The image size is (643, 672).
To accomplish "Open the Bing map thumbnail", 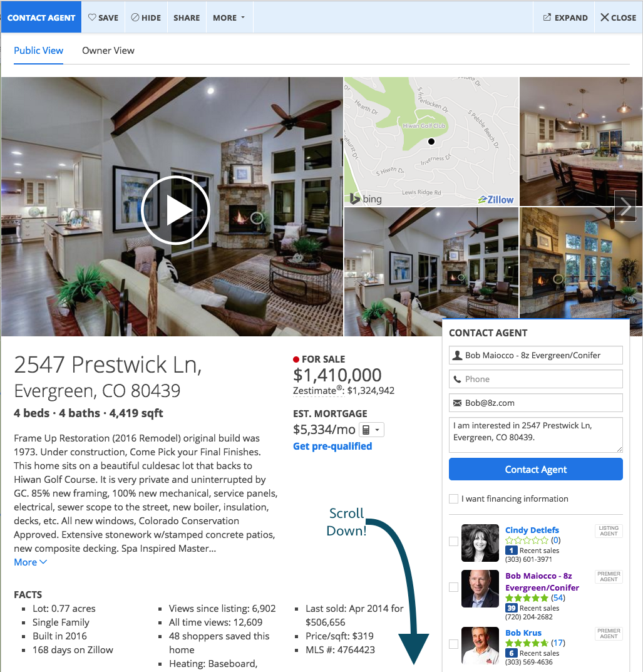I will [x=431, y=142].
